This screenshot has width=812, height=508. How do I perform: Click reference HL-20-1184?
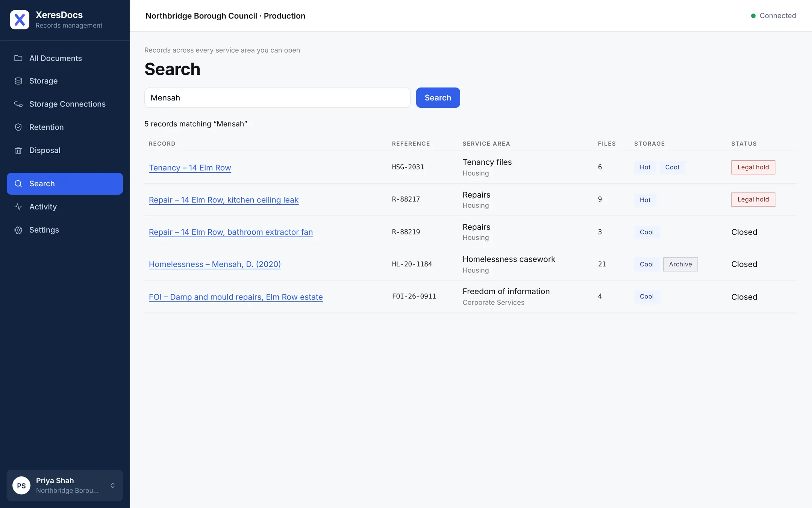[412, 264]
